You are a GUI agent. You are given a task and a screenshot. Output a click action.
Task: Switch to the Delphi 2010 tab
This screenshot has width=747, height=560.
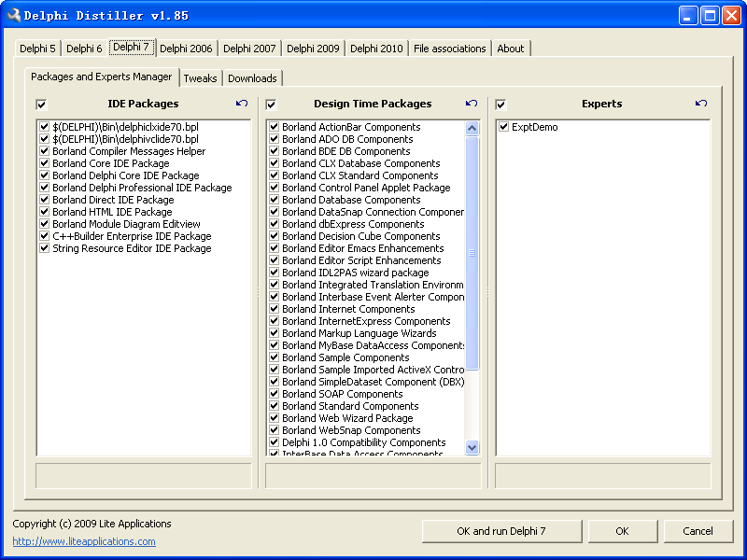[376, 49]
